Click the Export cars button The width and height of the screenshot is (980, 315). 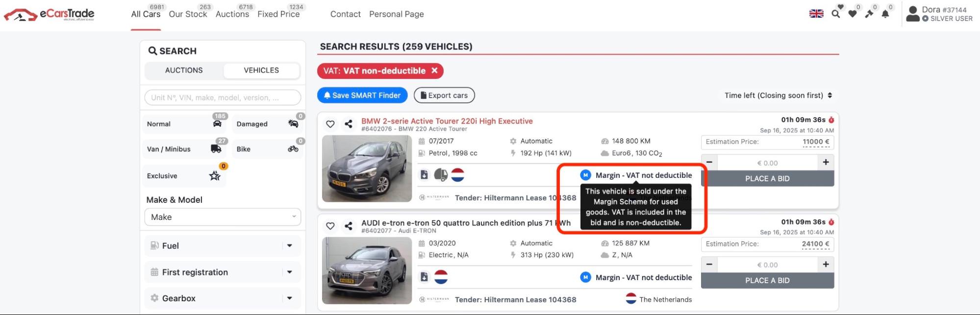[x=444, y=96]
